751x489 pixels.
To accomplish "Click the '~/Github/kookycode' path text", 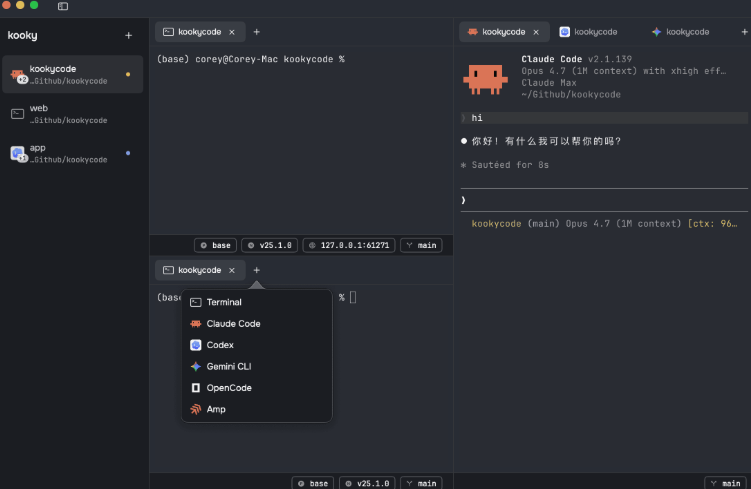I will (571, 95).
